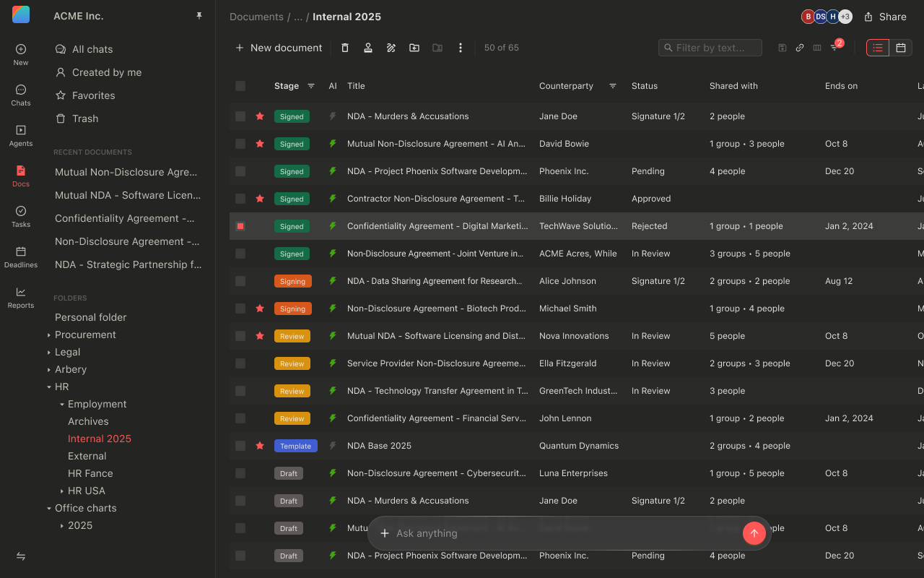The height and width of the screenshot is (578, 924).
Task: Click the New document button
Action: 279,48
